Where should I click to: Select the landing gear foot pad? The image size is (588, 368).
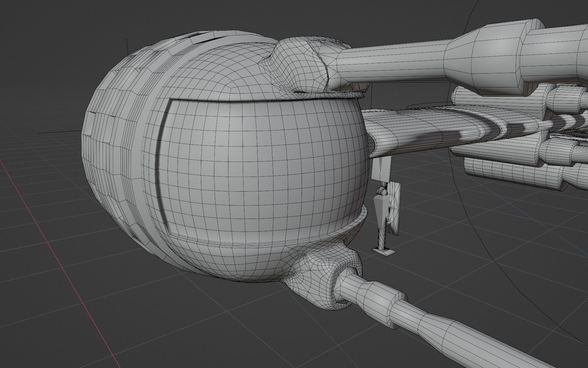coord(384,251)
